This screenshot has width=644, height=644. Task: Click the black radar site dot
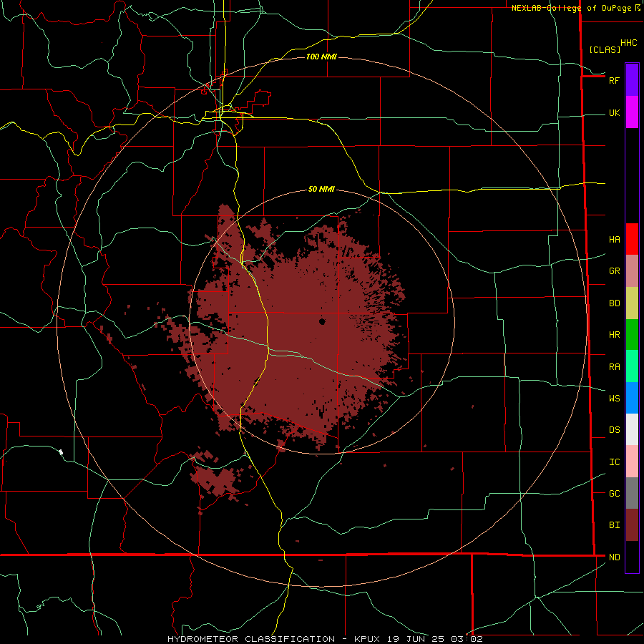coord(322,321)
